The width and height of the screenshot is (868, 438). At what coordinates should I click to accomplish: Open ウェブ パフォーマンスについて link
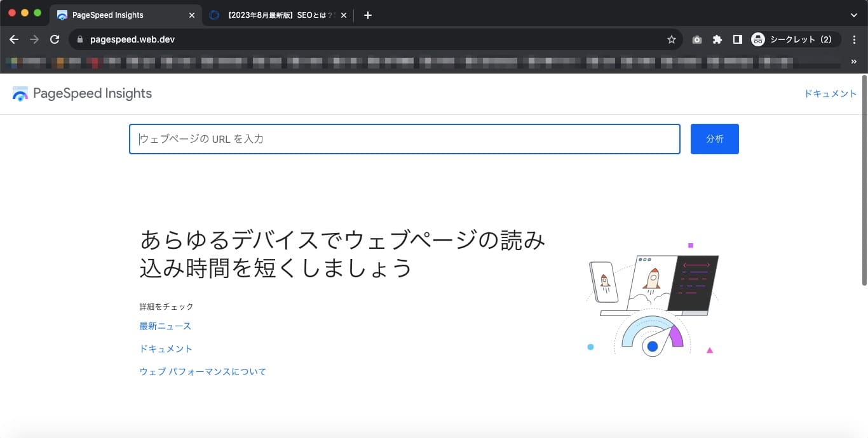[x=203, y=372]
